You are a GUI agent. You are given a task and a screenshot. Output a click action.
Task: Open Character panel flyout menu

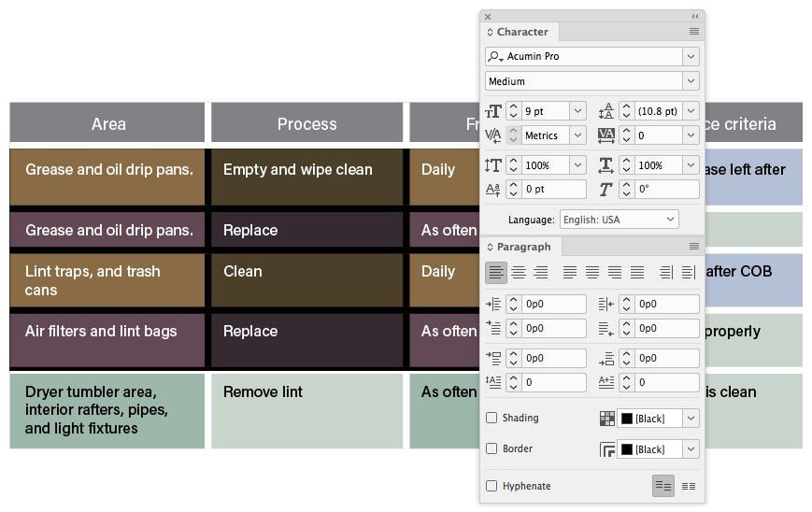click(x=694, y=32)
